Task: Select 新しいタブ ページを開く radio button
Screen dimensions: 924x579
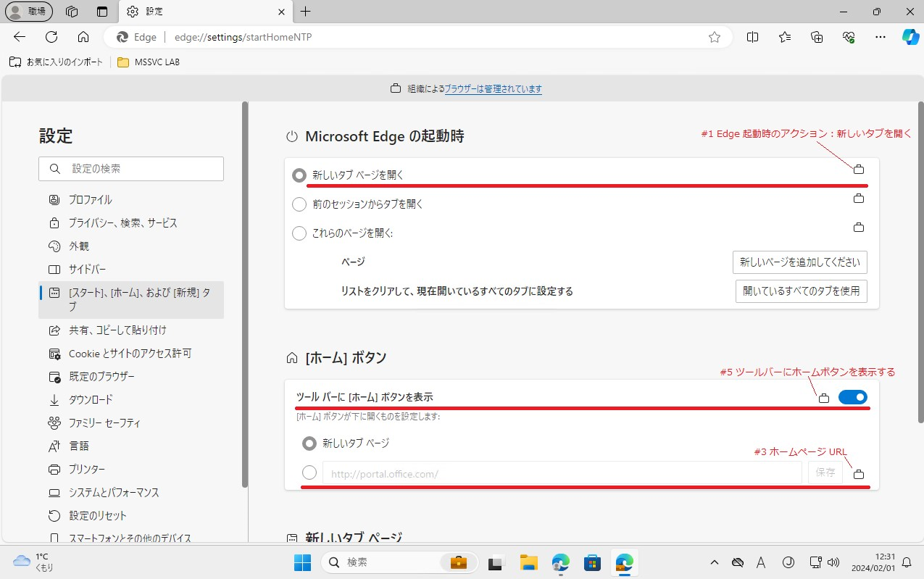Action: [299, 175]
